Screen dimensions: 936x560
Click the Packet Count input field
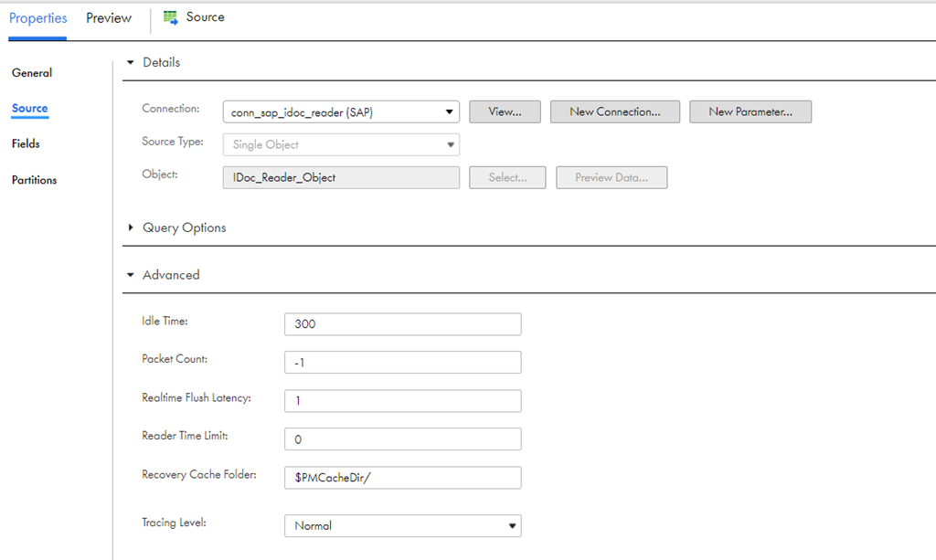click(402, 362)
